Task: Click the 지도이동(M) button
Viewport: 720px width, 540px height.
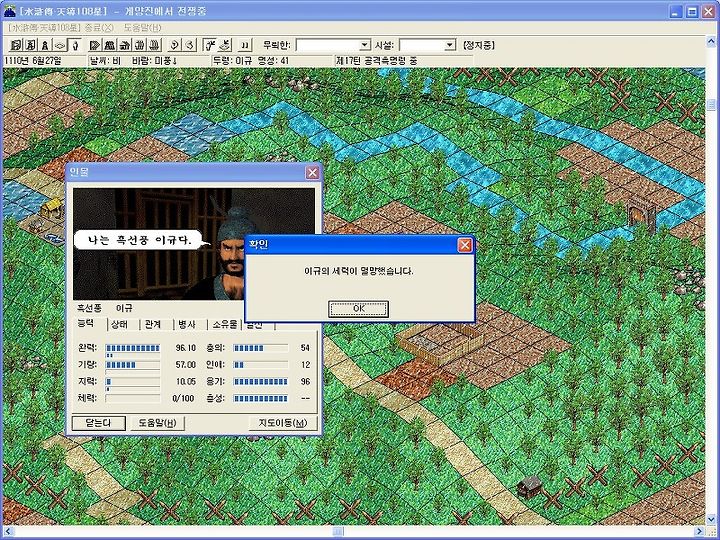Action: (282, 423)
